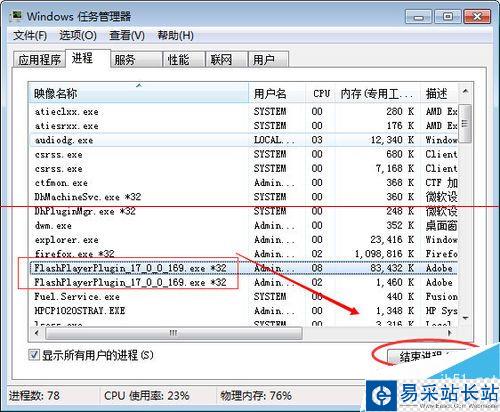The image size is (500, 412).
Task: Open the 帮助(H) menu
Action: 176,35
